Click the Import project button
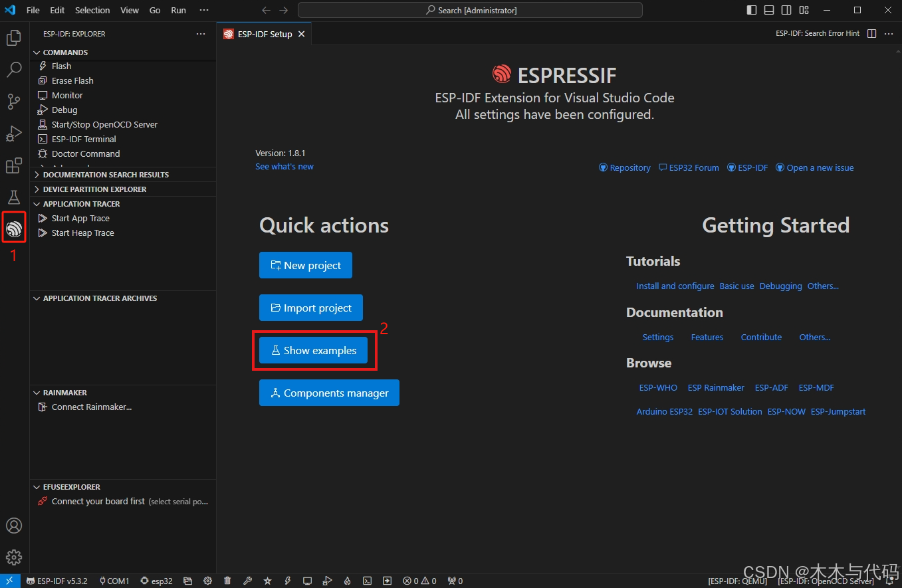This screenshot has width=902, height=588. click(311, 308)
